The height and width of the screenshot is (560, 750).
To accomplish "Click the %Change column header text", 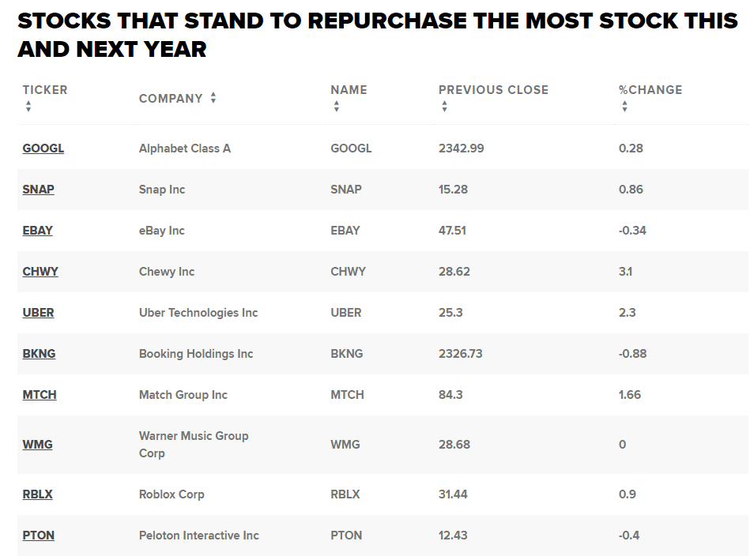I will (x=650, y=90).
